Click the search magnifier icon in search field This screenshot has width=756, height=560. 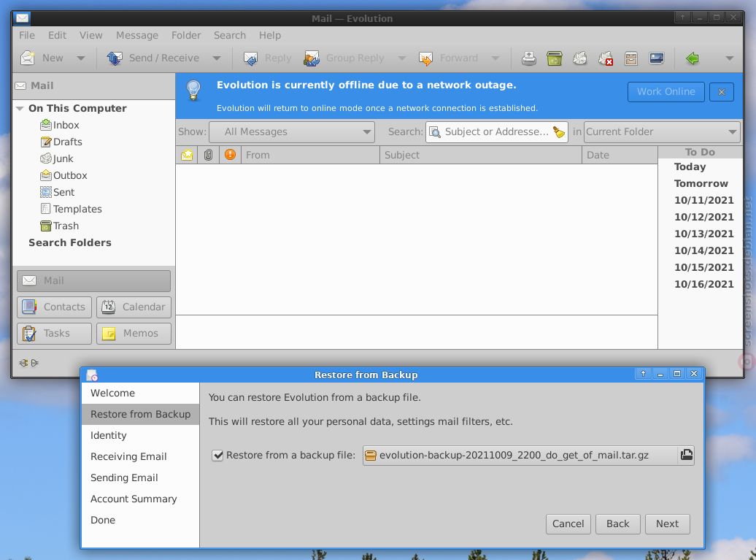[434, 132]
